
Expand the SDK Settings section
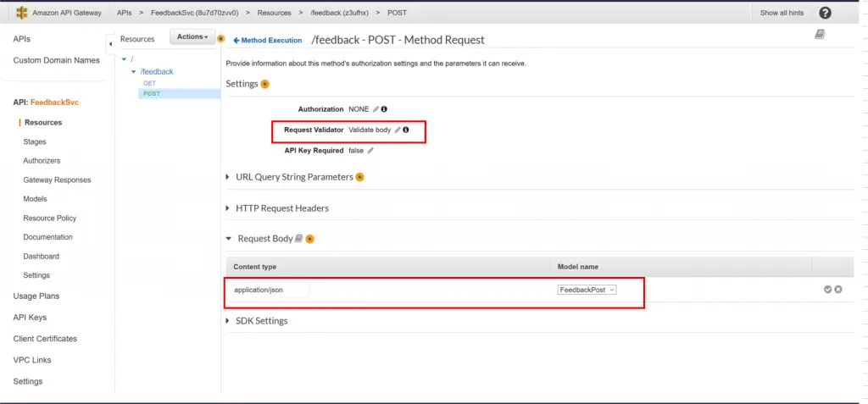tap(227, 321)
